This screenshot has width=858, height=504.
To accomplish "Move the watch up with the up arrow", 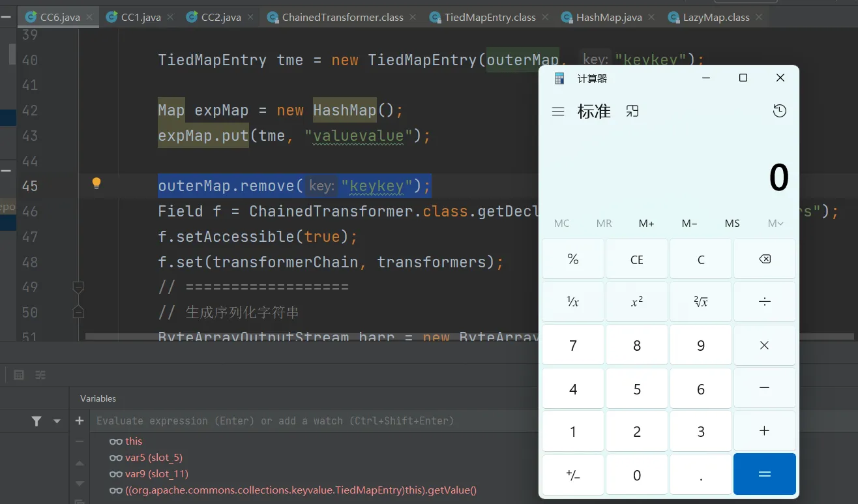I will tap(80, 463).
